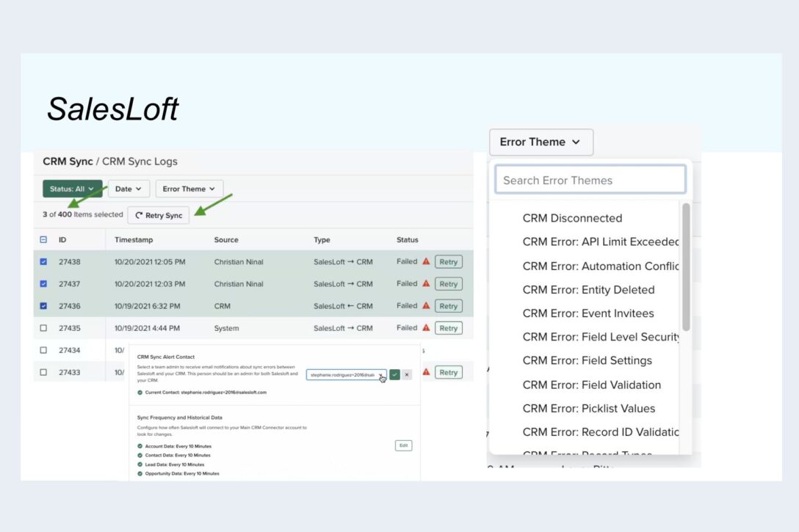The width and height of the screenshot is (799, 532).
Task: Click warning triangle icon in row 27436
Action: click(x=426, y=305)
